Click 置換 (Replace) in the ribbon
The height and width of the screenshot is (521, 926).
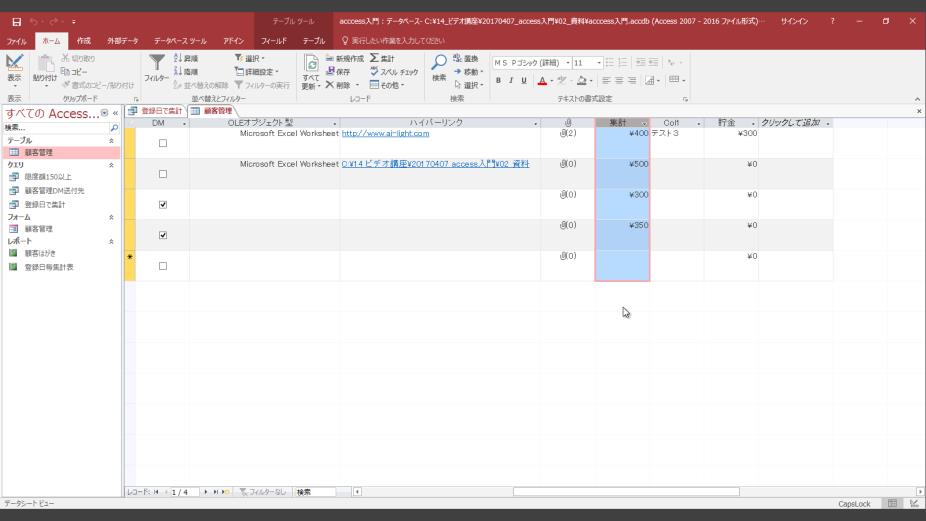coord(465,58)
